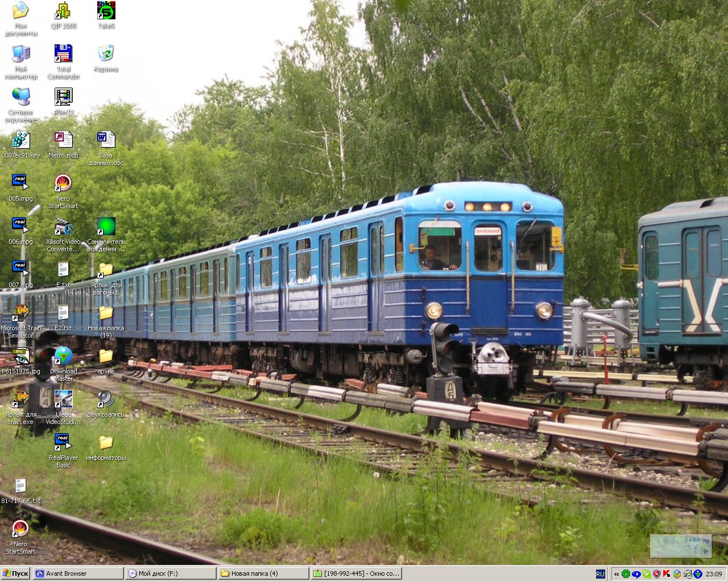Select the Take5 desktop shortcut
This screenshot has width=728, height=582.
[x=106, y=11]
